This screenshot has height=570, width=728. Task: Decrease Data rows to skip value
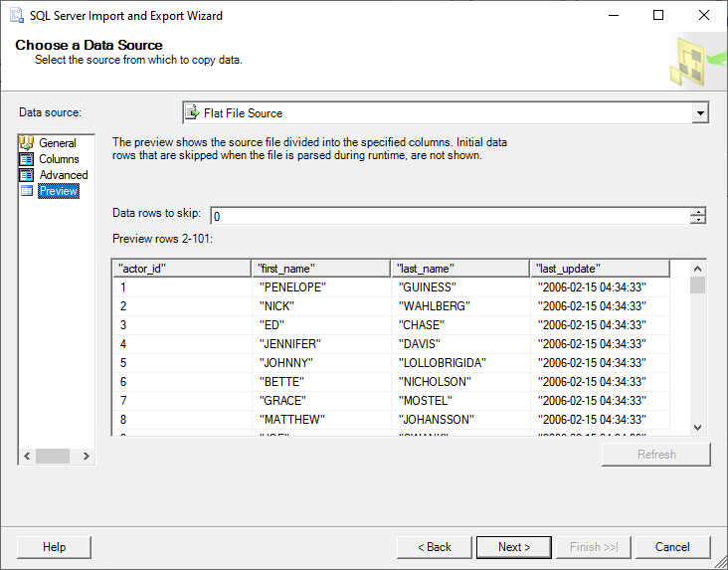pos(699,221)
